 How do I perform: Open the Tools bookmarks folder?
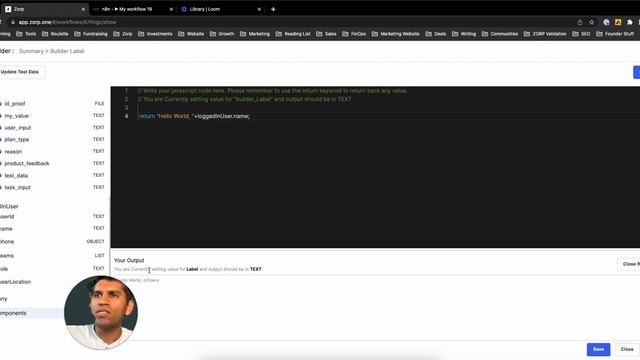coord(26,34)
